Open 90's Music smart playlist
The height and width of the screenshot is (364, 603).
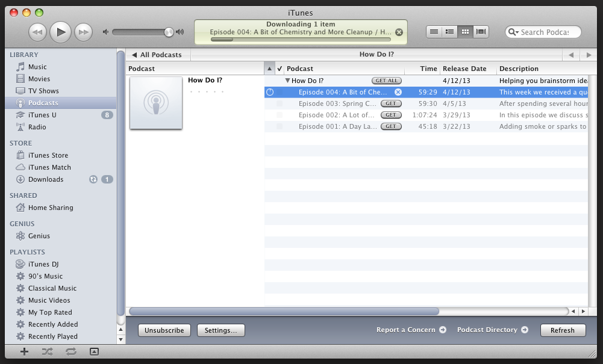pyautogui.click(x=45, y=276)
